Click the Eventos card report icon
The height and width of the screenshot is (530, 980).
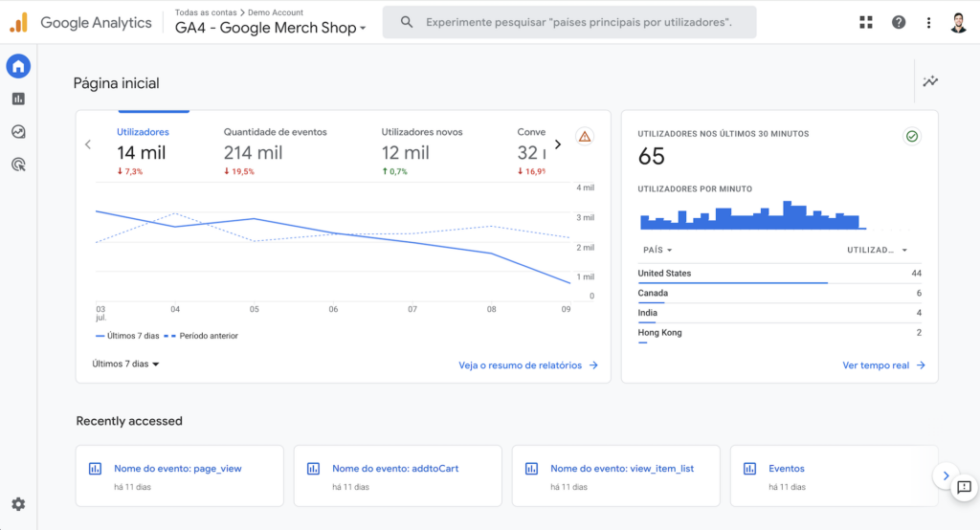point(749,469)
